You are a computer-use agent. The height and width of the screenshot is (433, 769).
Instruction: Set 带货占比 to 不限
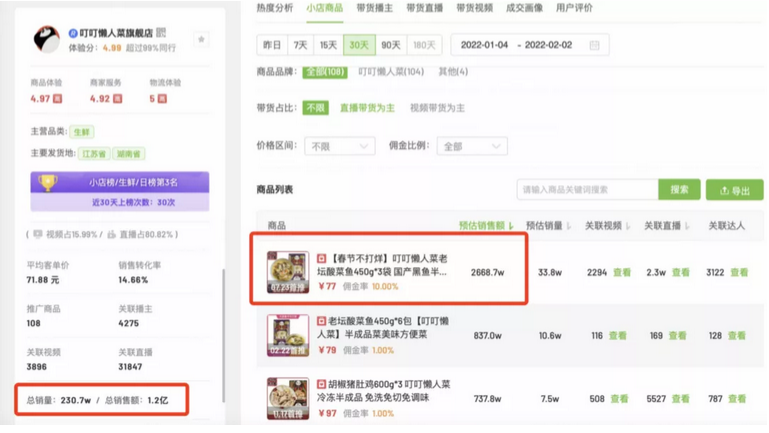point(315,108)
